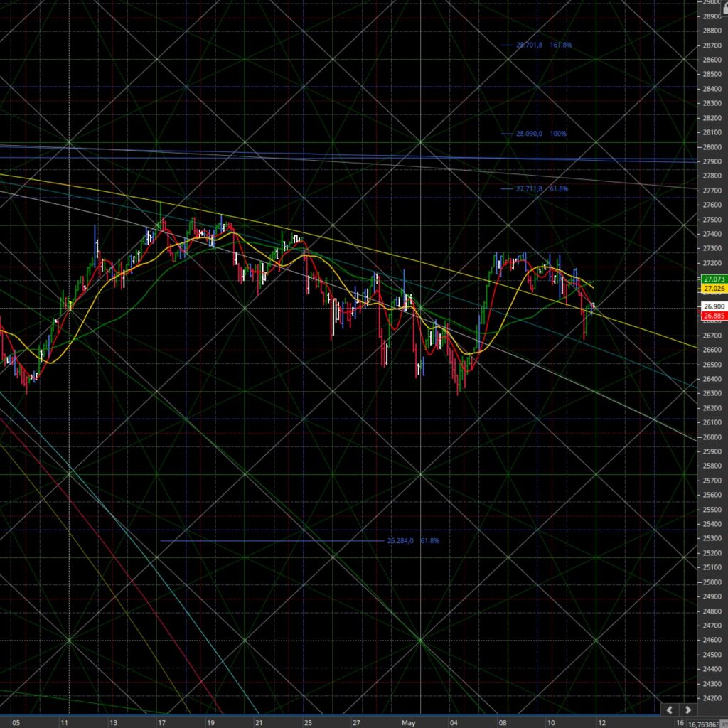
Task: Click the scroll chart left arrow
Action: pyautogui.click(x=670, y=710)
